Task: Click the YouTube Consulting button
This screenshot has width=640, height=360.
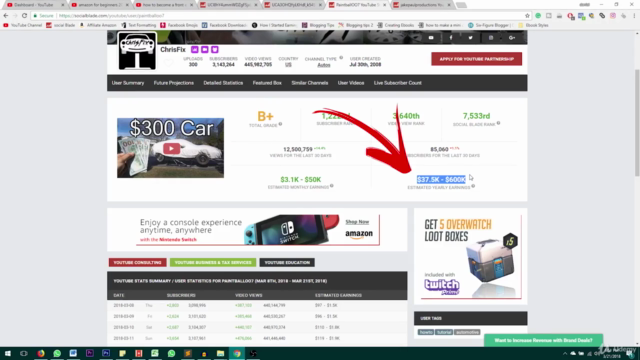Action: coord(138,262)
